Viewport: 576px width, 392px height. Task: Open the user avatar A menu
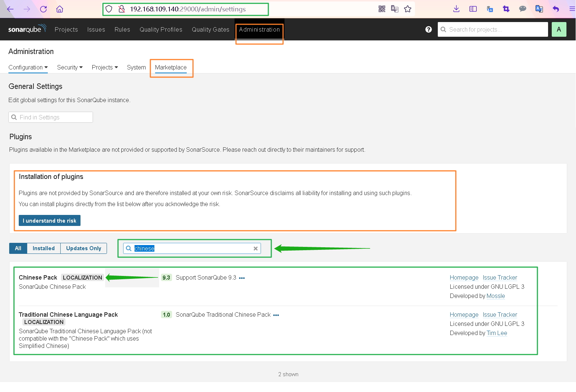[559, 29]
